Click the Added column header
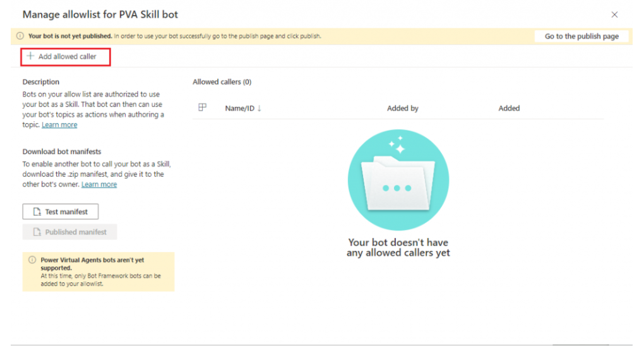 click(x=509, y=108)
